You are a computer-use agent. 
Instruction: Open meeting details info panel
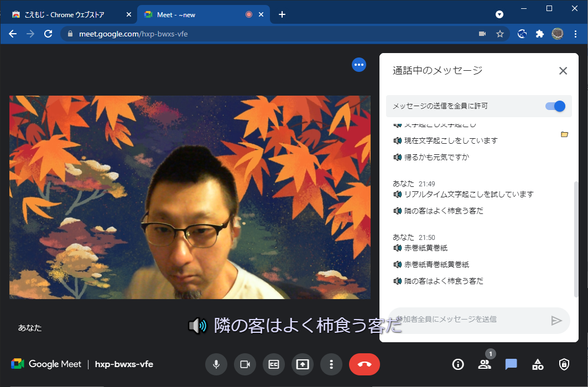point(458,364)
